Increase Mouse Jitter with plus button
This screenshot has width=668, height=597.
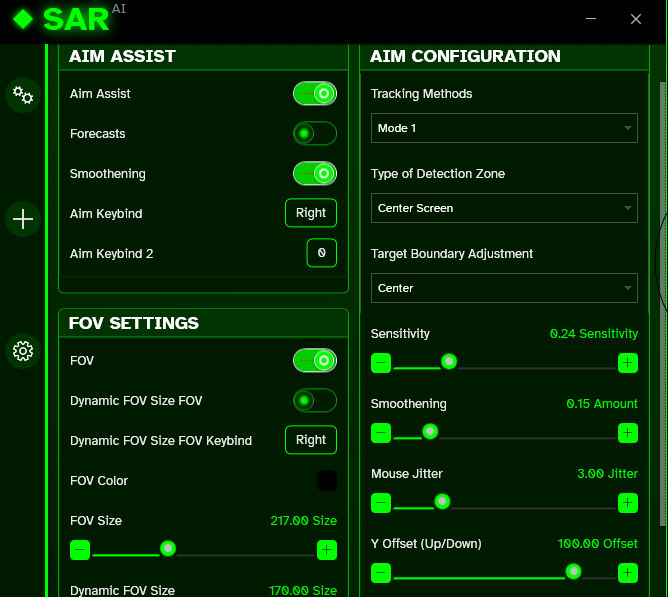click(x=627, y=503)
